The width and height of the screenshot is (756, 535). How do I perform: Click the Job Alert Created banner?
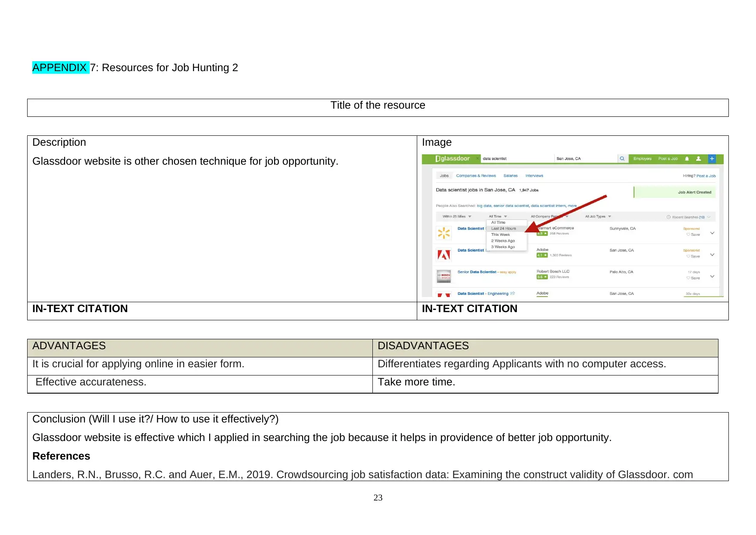pos(675,192)
